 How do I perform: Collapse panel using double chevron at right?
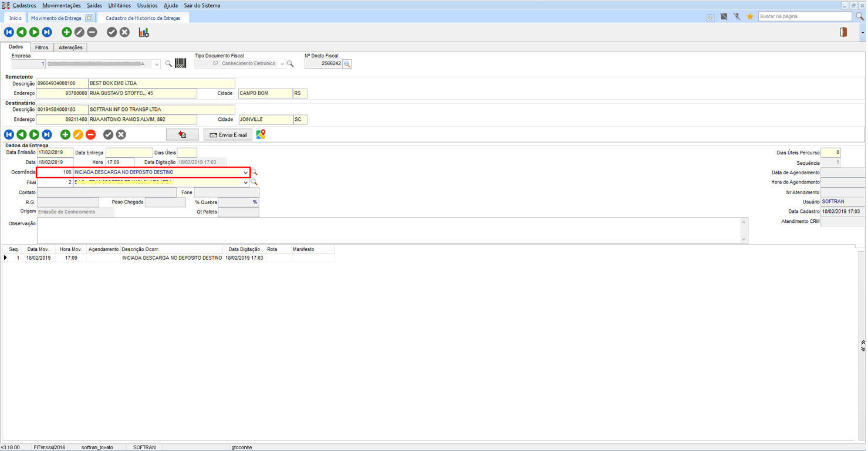click(x=863, y=345)
